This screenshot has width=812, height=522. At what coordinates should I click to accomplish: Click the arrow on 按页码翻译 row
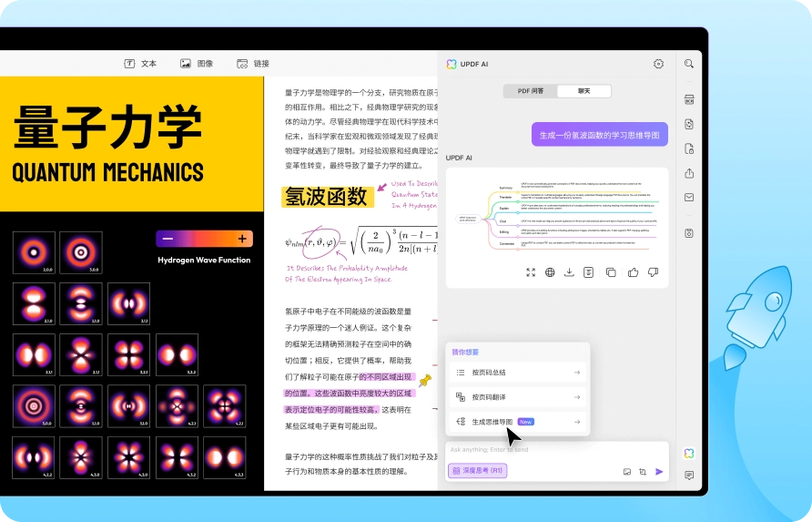pyautogui.click(x=577, y=397)
